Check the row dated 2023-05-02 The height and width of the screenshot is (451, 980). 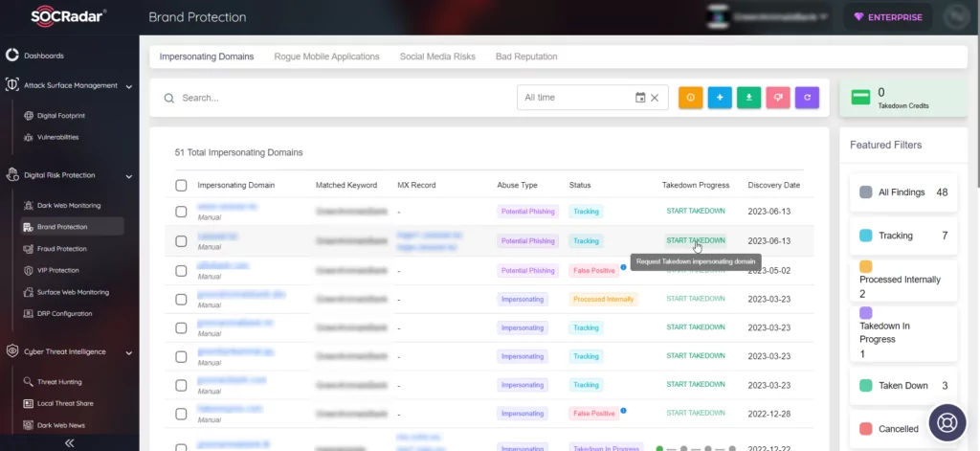[181, 270]
